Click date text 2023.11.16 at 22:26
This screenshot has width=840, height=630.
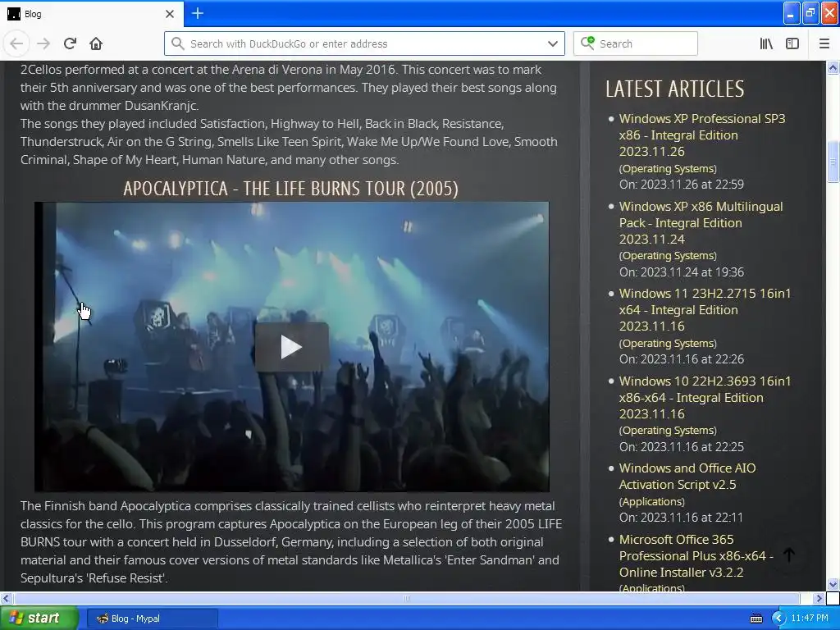click(x=692, y=359)
